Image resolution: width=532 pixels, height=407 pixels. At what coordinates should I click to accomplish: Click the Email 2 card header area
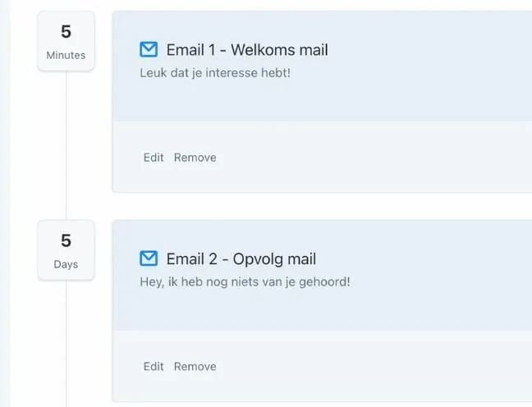point(323,276)
